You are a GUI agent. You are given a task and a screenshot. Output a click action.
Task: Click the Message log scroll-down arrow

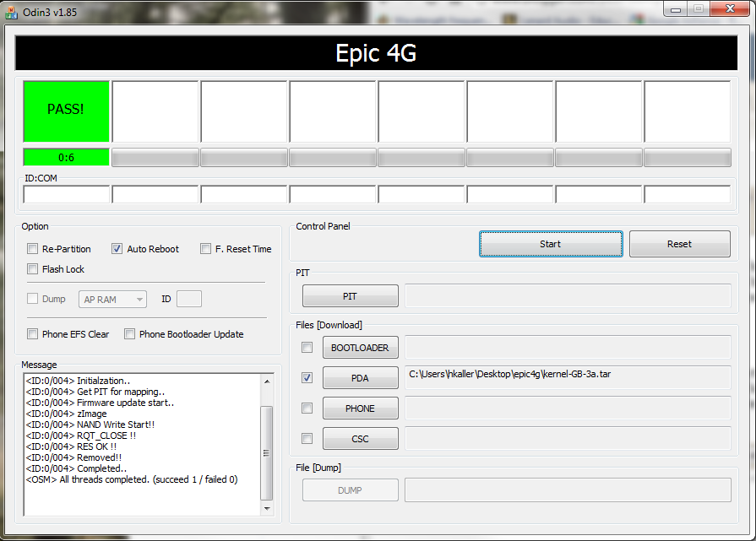tap(267, 508)
